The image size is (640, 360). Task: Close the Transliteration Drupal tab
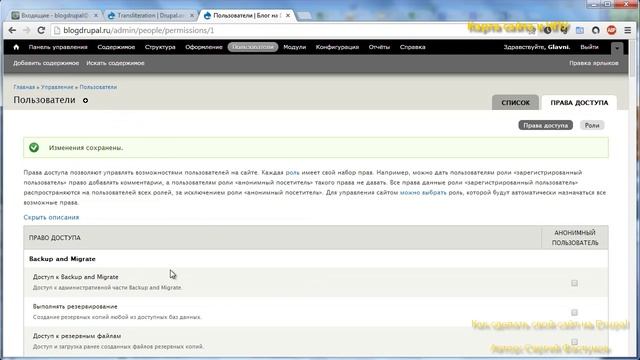click(x=192, y=16)
